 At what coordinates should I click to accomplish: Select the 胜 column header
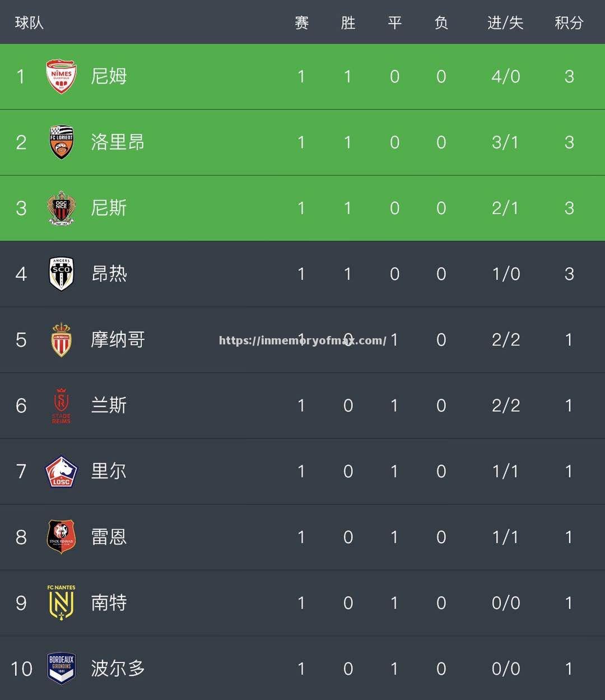tap(348, 23)
